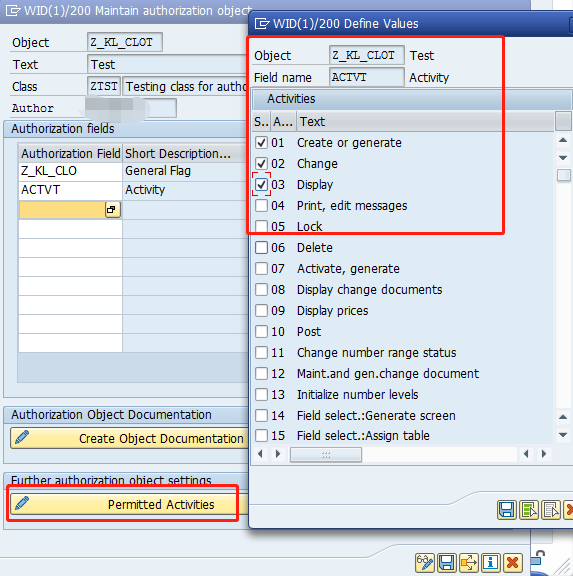Click the Text field containing Test
Screen dimensions: 573x576
tap(167, 64)
